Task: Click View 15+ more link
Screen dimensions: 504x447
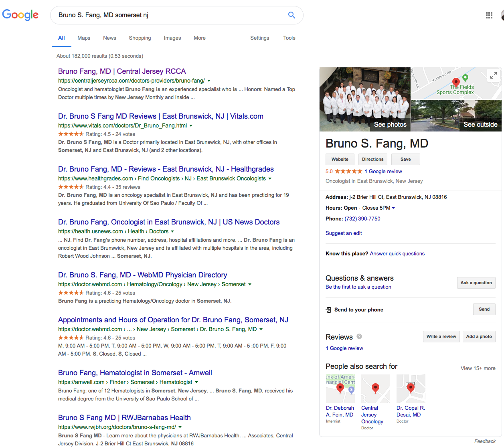Action: (478, 368)
